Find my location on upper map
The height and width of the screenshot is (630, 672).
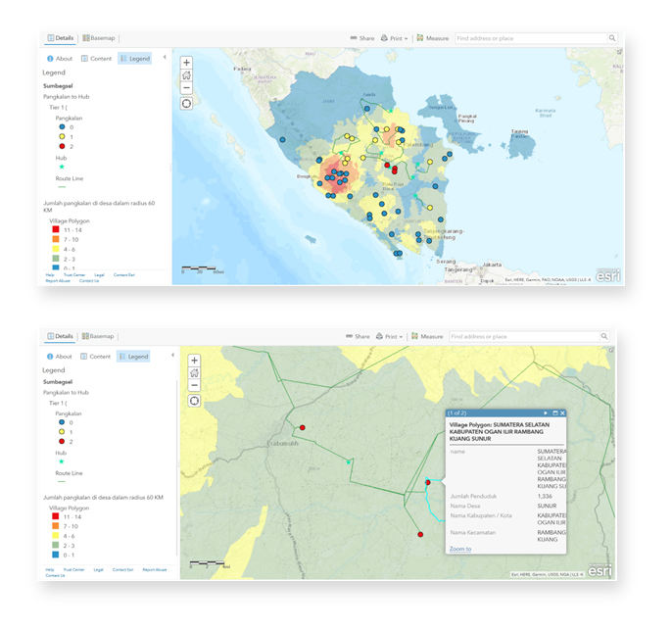(x=186, y=103)
